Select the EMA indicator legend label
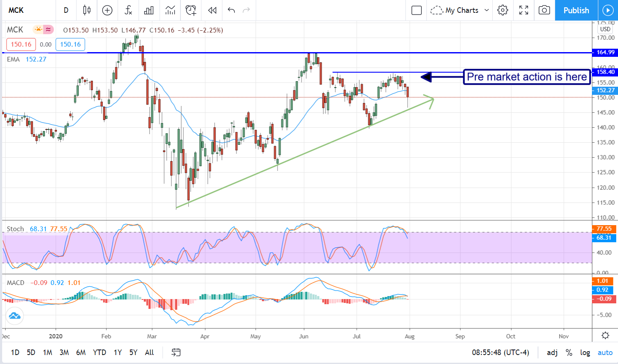The image size is (618, 364). (x=13, y=59)
